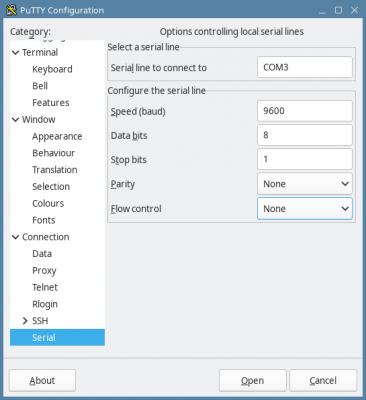Select Features in the category tree
This screenshot has height=400, width=366.
(x=51, y=102)
